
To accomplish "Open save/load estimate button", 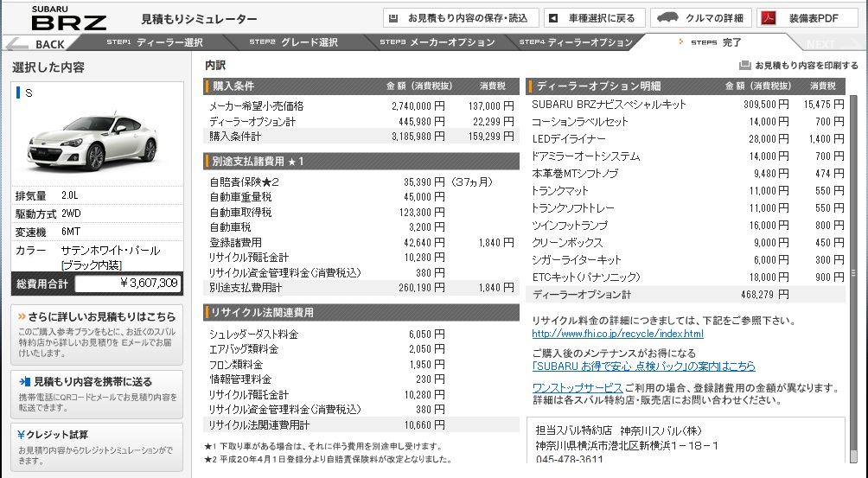I will [461, 18].
